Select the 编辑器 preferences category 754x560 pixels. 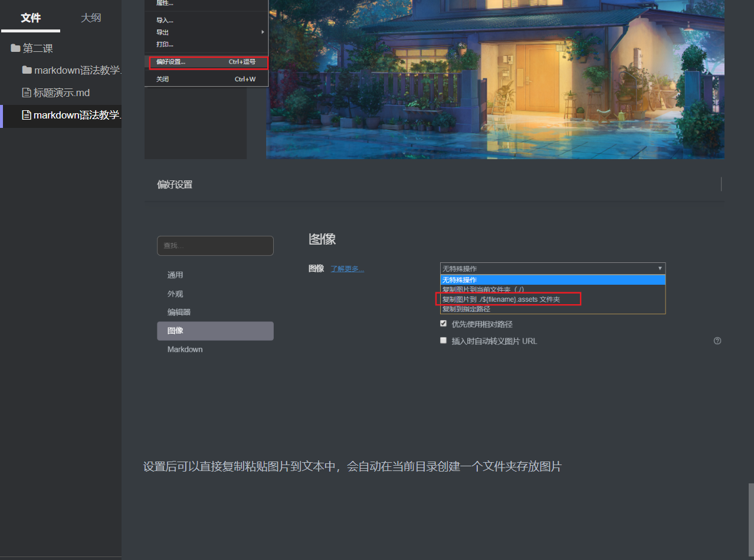[179, 312]
